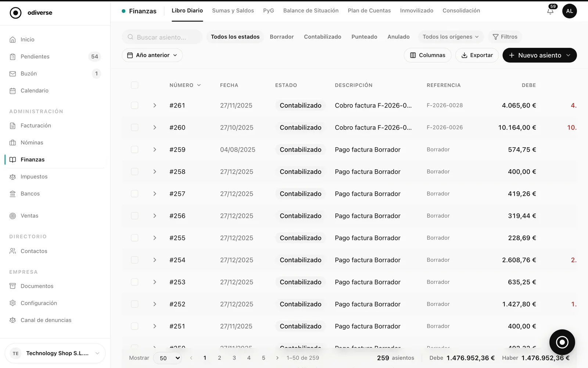Switch to the Balance de Situación tab
588x368 pixels.
[x=311, y=11]
